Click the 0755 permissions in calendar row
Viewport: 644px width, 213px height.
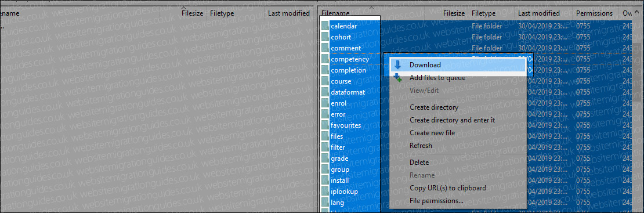(583, 26)
